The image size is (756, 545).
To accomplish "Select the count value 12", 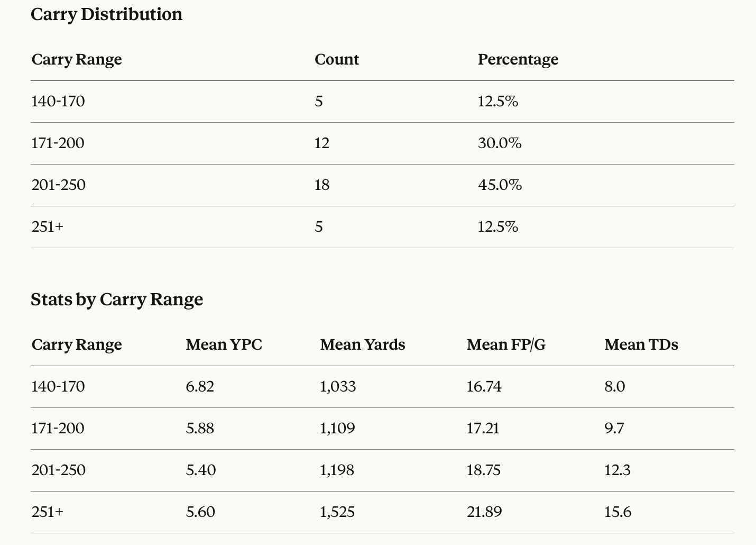I will [x=322, y=143].
